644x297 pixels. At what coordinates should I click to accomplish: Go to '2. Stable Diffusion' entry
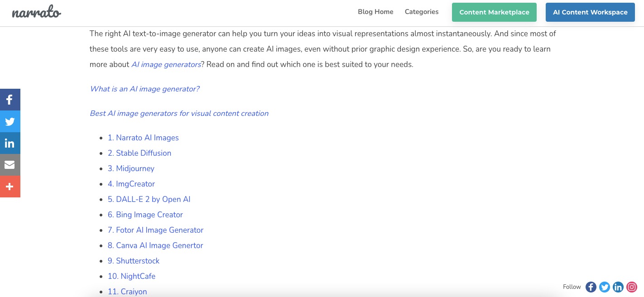click(139, 153)
